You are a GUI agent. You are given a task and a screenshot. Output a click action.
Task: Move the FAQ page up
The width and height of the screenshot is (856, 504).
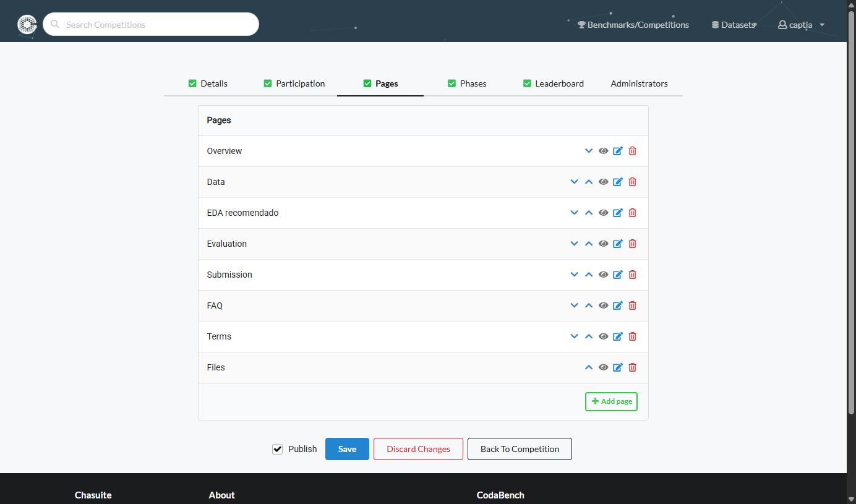click(x=589, y=305)
